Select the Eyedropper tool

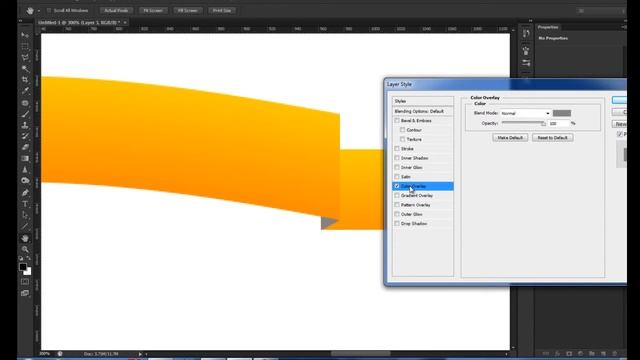tap(25, 91)
